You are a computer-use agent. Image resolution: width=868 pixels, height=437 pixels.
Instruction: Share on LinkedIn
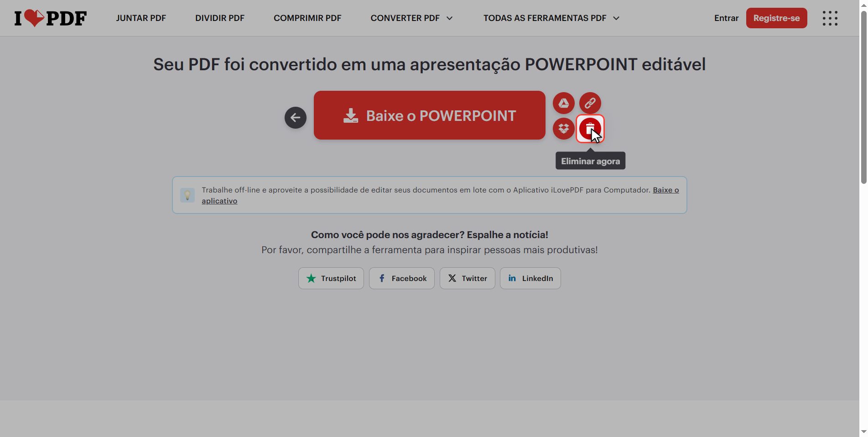[x=530, y=278]
